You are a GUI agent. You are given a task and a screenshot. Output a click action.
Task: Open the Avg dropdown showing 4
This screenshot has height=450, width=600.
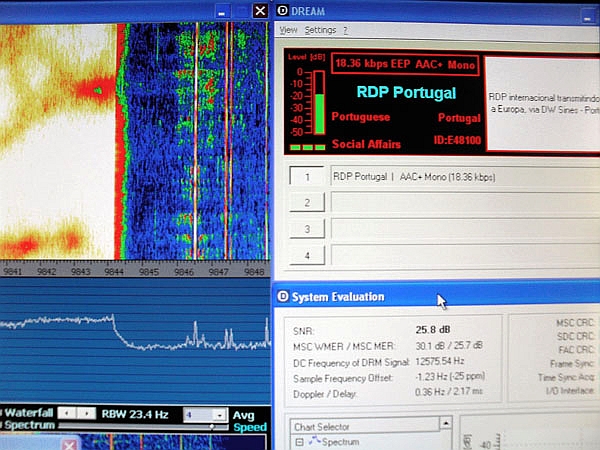(x=220, y=415)
